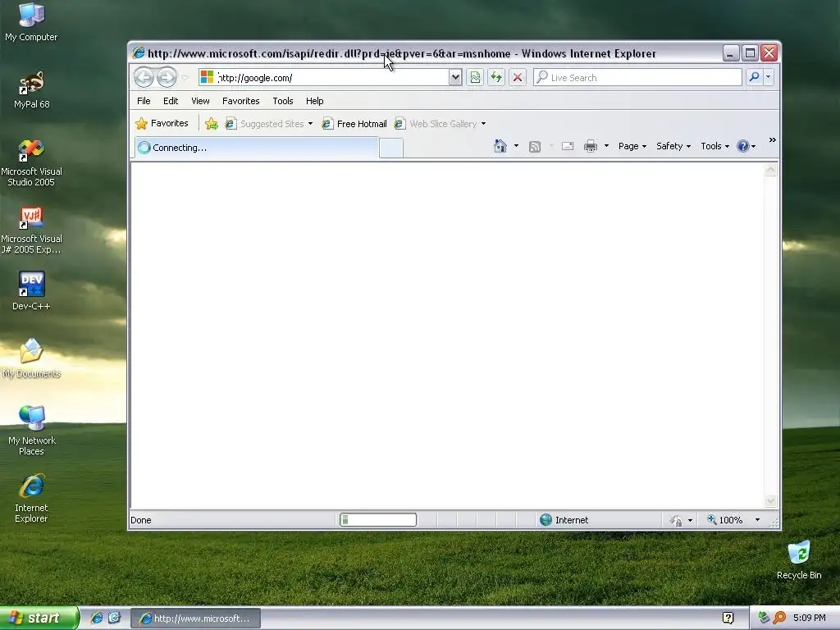This screenshot has height=630, width=840.
Task: Click the Forward navigation arrow button
Action: (x=167, y=78)
